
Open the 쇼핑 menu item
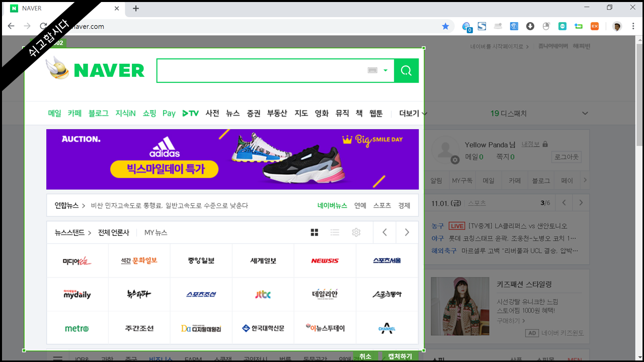pos(149,113)
